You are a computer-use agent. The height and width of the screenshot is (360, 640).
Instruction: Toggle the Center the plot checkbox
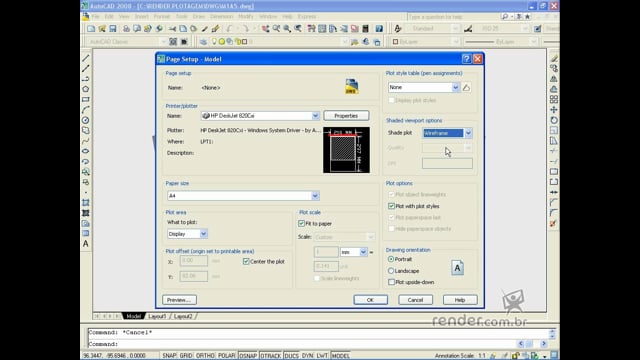246,262
